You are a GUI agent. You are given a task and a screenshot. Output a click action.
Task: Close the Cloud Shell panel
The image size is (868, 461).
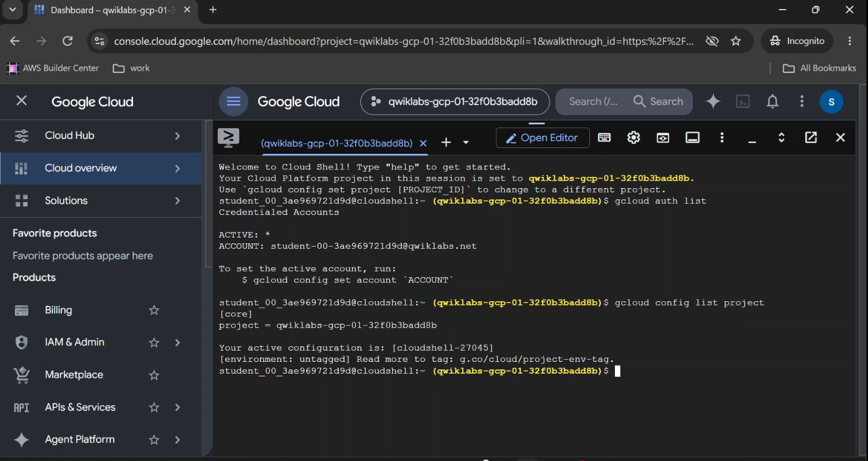click(841, 138)
